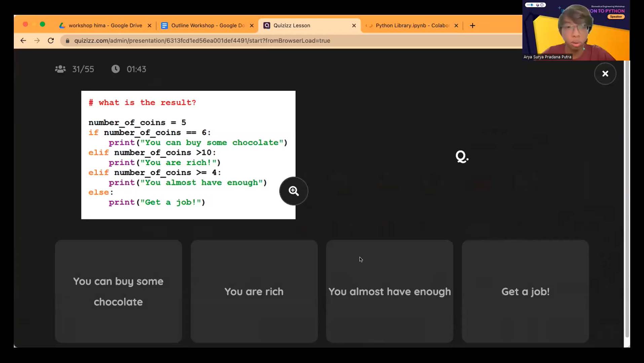The width and height of the screenshot is (644, 363).
Task: Open a new browser tab
Action: click(x=472, y=26)
